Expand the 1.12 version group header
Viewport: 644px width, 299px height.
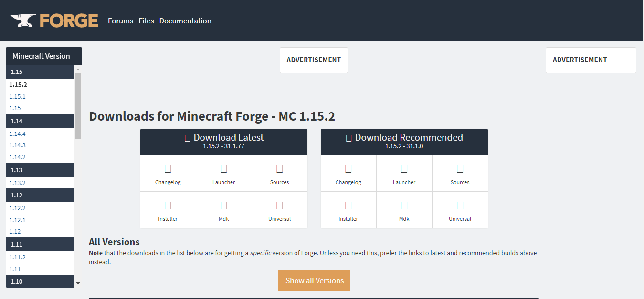(x=40, y=196)
